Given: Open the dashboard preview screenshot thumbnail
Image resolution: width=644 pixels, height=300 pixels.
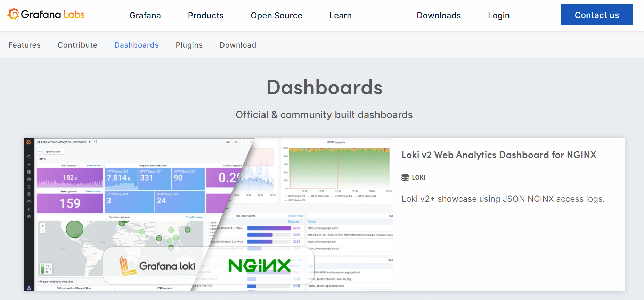Looking at the screenshot, I should coord(209,215).
